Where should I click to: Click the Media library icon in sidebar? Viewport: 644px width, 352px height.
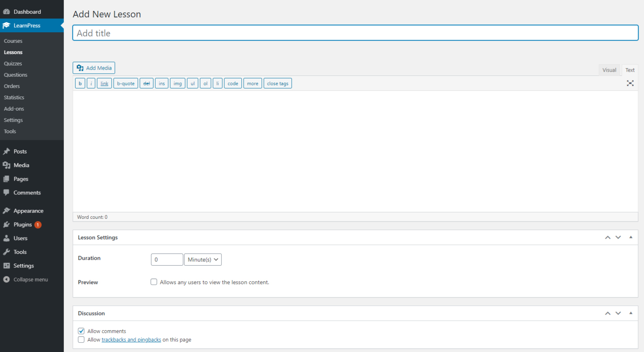pos(6,165)
